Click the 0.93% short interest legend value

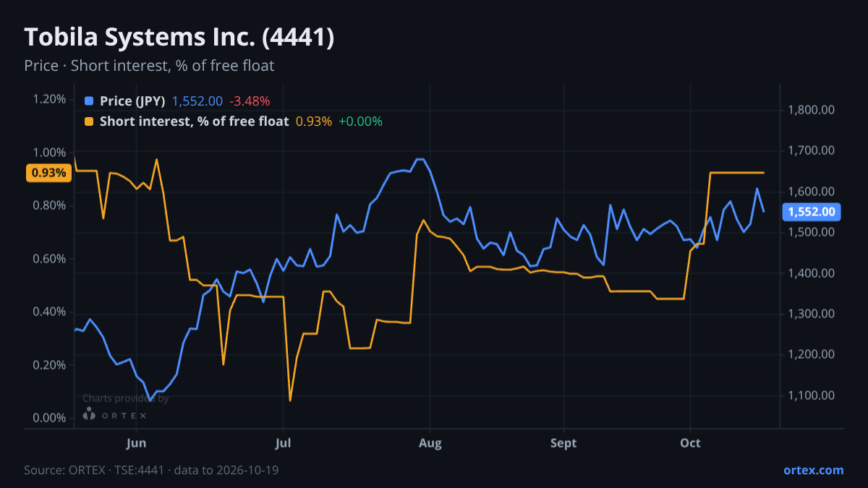314,121
